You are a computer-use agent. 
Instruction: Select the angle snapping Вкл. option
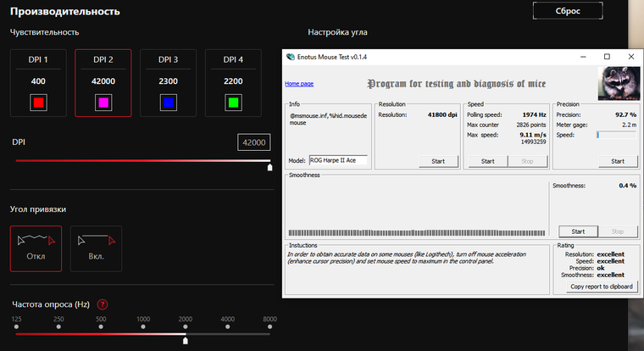click(96, 248)
